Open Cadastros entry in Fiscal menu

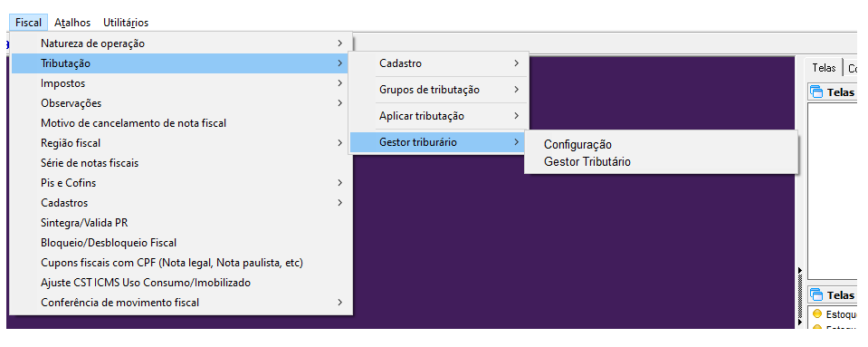(181, 203)
